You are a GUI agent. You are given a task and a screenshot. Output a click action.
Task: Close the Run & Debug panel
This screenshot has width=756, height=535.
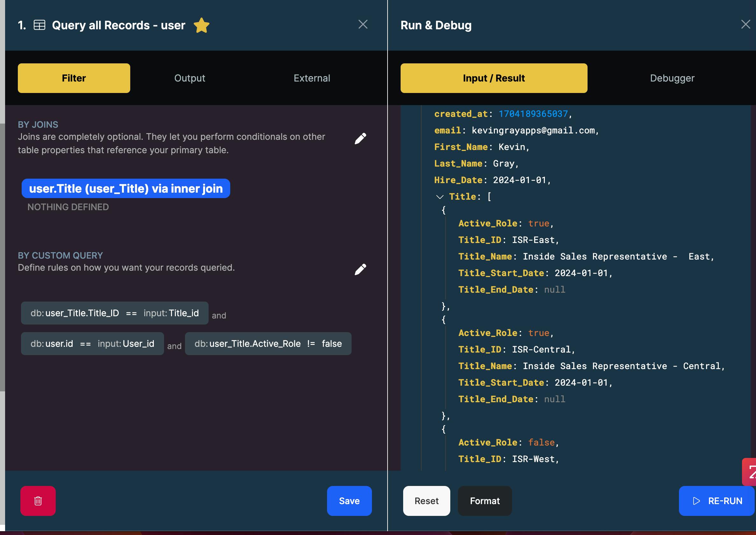pos(745,25)
